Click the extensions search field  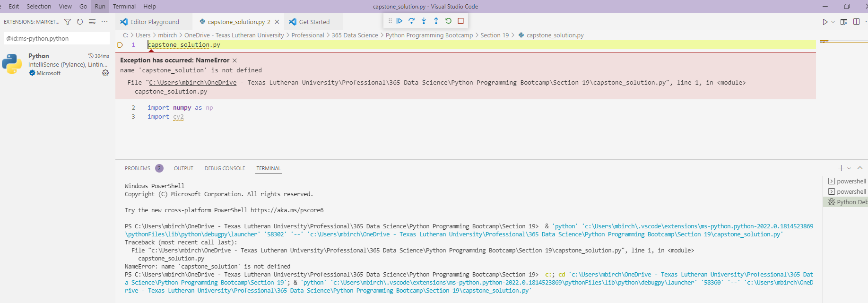point(57,38)
